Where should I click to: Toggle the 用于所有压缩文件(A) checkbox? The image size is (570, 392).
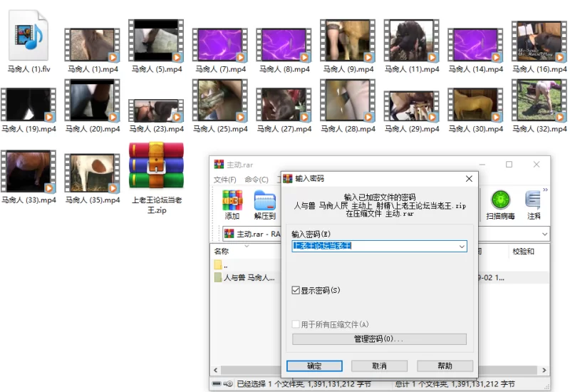[296, 324]
